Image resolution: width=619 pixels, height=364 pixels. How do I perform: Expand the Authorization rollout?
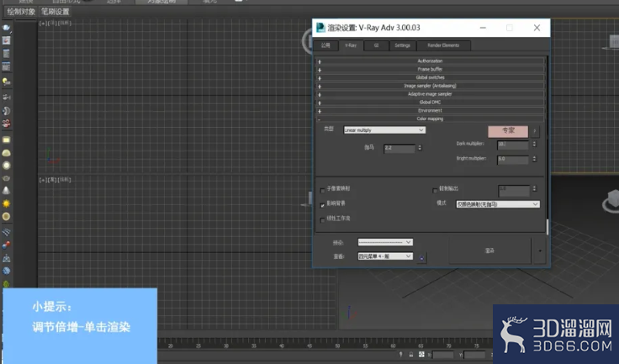430,61
